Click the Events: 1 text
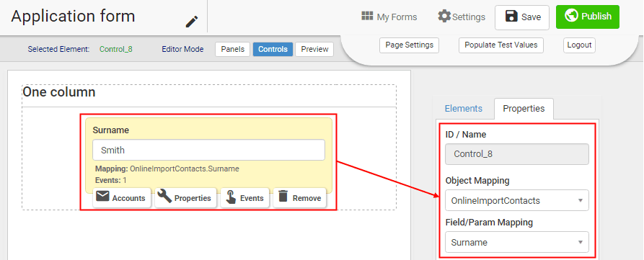This screenshot has height=260, width=644. (111, 180)
